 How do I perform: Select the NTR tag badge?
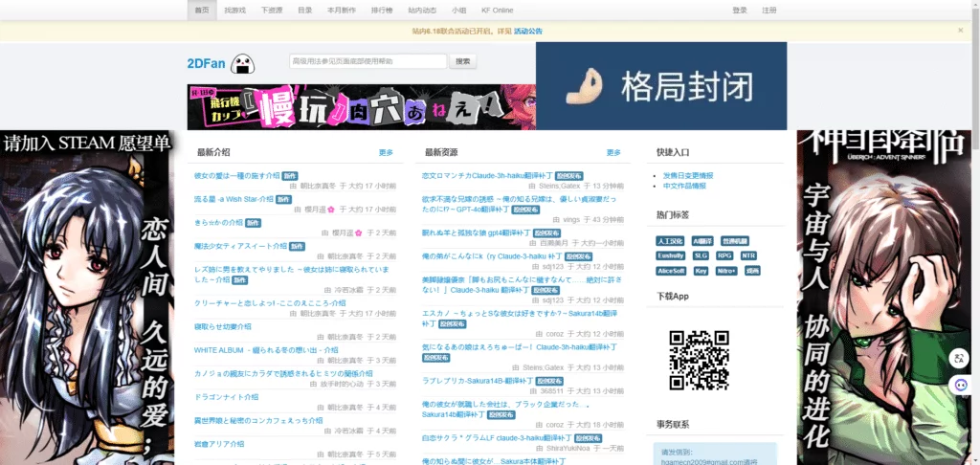pyautogui.click(x=748, y=255)
